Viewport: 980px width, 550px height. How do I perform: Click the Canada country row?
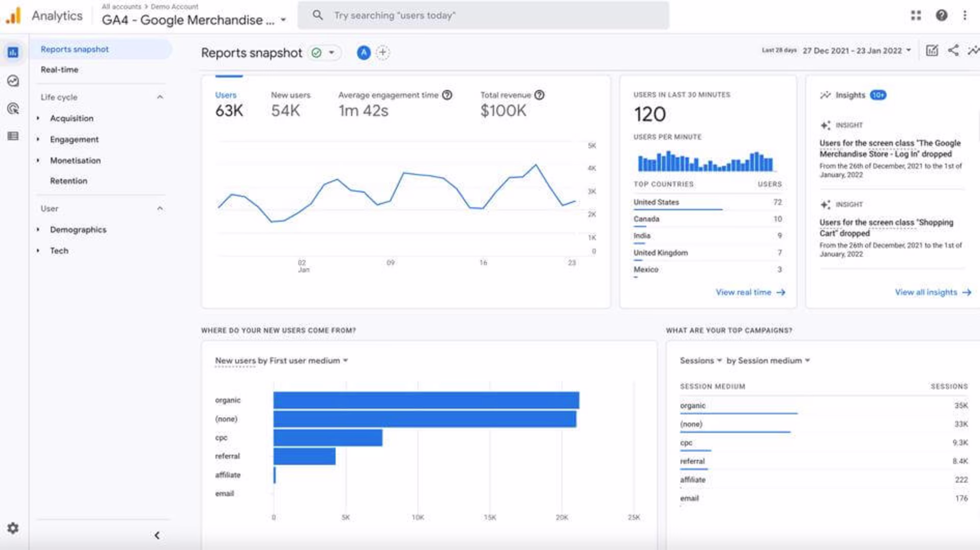point(707,219)
